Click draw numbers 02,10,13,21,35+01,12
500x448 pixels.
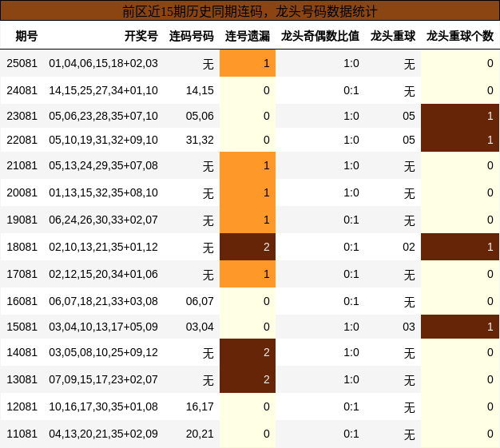(x=103, y=247)
